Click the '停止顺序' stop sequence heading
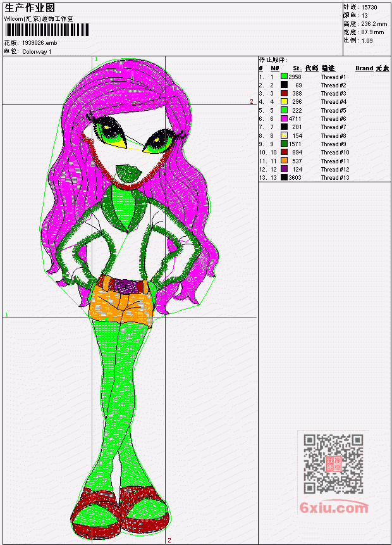 273,60
